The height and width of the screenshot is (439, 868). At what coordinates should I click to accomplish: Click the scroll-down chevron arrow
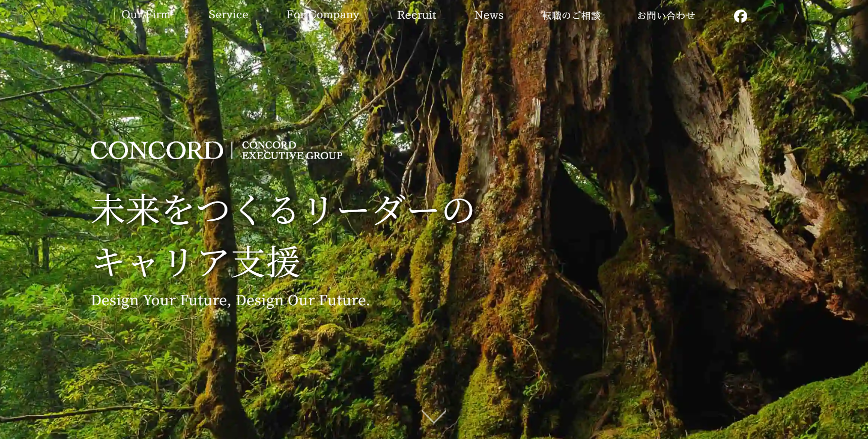click(x=433, y=417)
